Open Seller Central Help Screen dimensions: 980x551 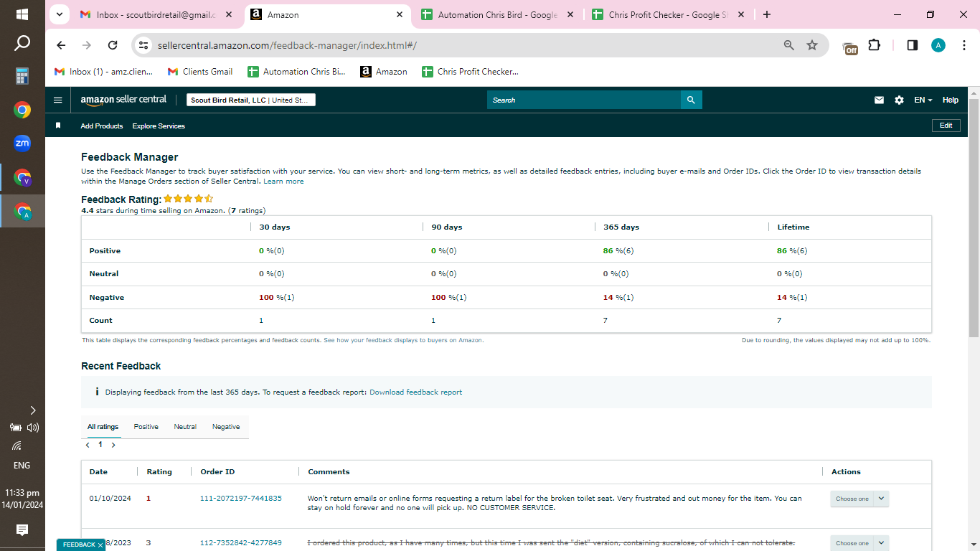(x=951, y=100)
